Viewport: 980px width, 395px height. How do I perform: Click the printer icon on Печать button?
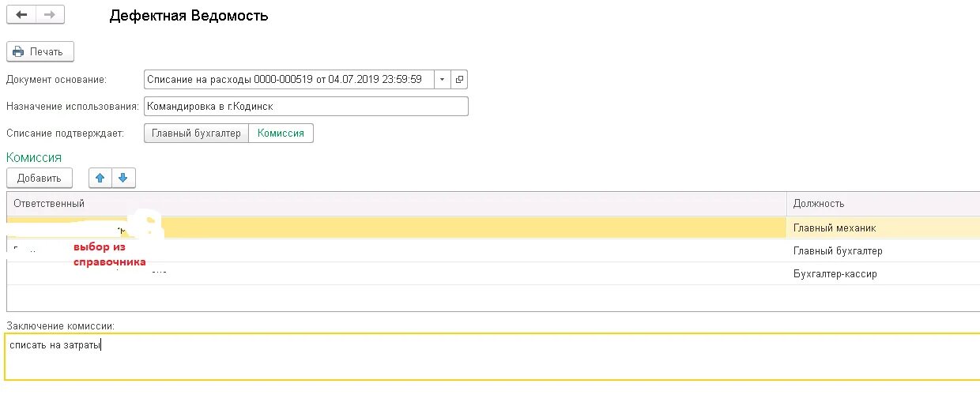coord(18,51)
